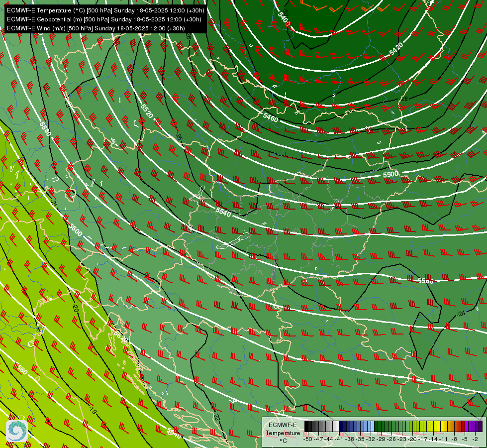Viewport: 487px width, 448px height.
Task: Select the ECMWF-E Temperature 500 hPa title line
Action: point(105,10)
